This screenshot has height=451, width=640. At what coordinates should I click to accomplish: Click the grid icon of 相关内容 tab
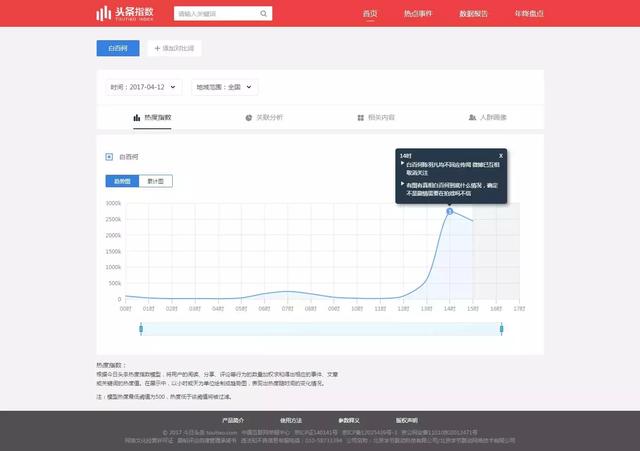[x=360, y=118]
